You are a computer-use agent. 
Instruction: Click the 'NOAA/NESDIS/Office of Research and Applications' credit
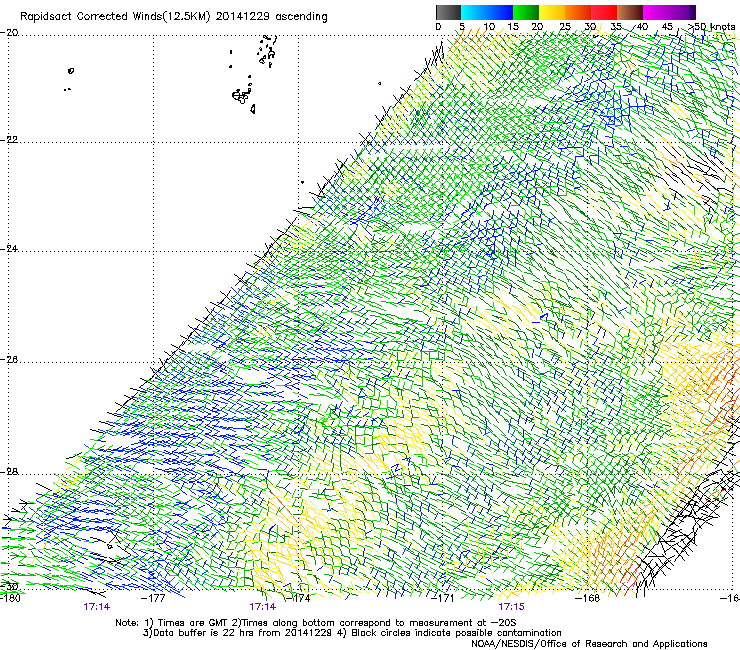pyautogui.click(x=589, y=644)
